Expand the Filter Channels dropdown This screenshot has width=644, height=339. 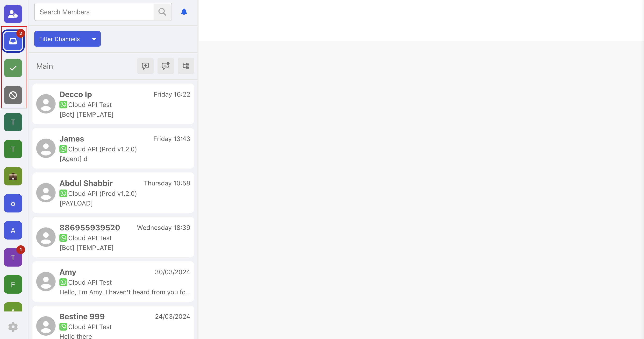coord(67,39)
